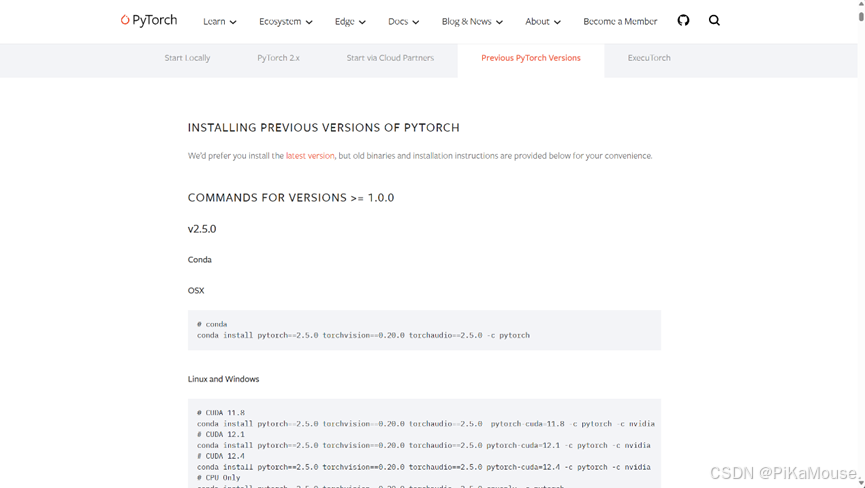The width and height of the screenshot is (865, 488).
Task: Switch to Start Locally tab
Action: [187, 58]
